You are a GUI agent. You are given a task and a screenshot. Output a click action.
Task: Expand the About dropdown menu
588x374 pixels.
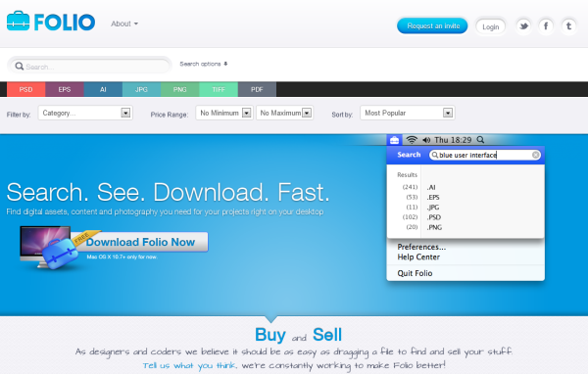(x=124, y=23)
